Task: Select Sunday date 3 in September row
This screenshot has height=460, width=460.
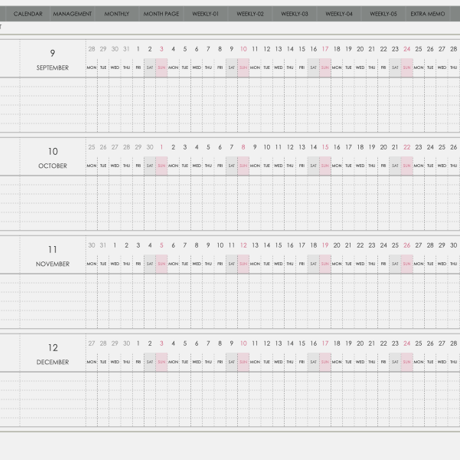Action: tap(162, 49)
